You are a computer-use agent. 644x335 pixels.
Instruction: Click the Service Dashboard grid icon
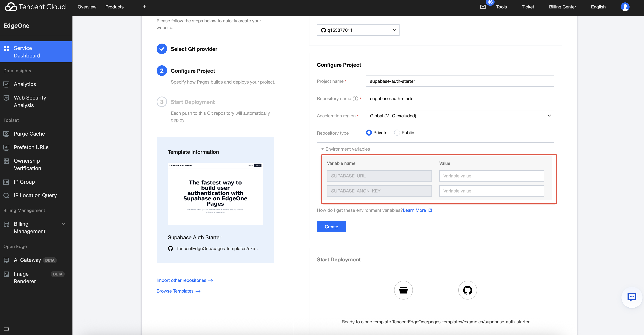[x=7, y=48]
